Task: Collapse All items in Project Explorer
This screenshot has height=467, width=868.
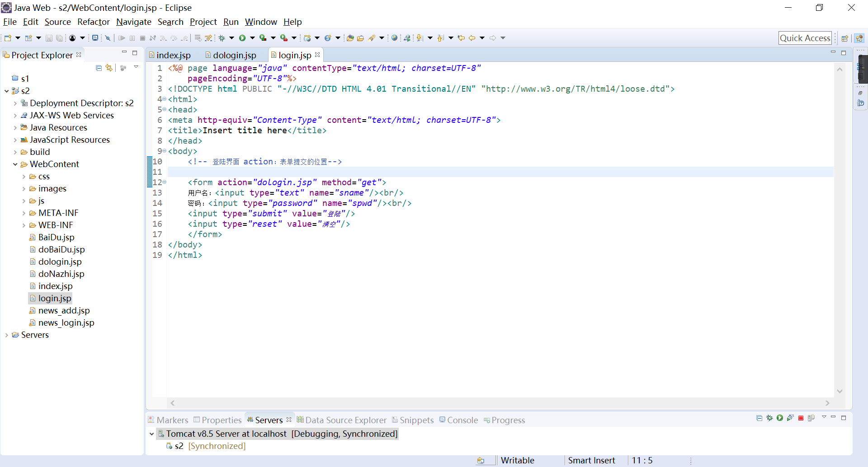Action: 99,68
